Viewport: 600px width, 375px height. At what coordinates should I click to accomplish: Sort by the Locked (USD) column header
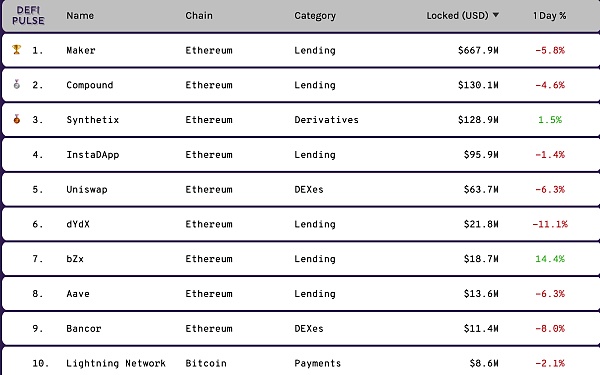coord(457,16)
